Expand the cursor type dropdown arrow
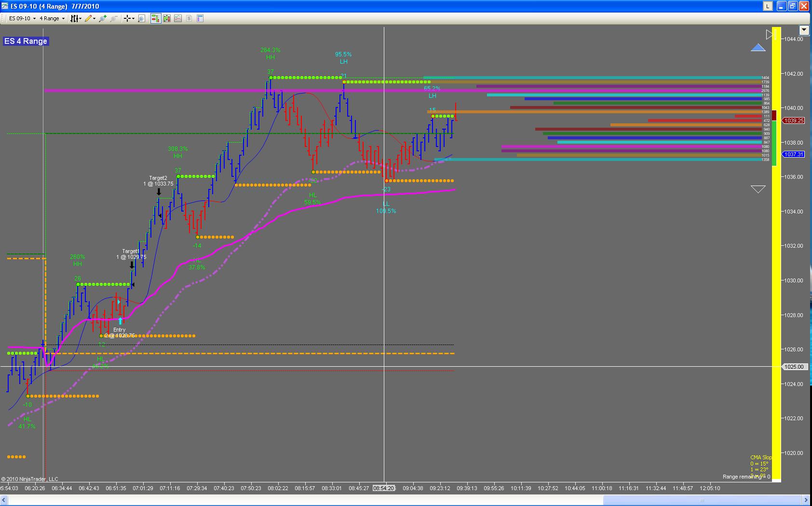The height and width of the screenshot is (506, 812). coord(134,18)
